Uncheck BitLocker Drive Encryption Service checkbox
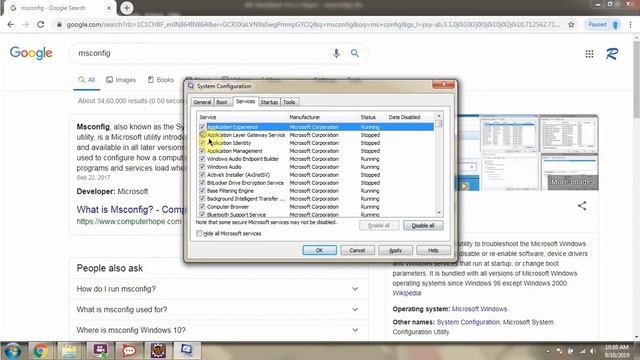 202,182
